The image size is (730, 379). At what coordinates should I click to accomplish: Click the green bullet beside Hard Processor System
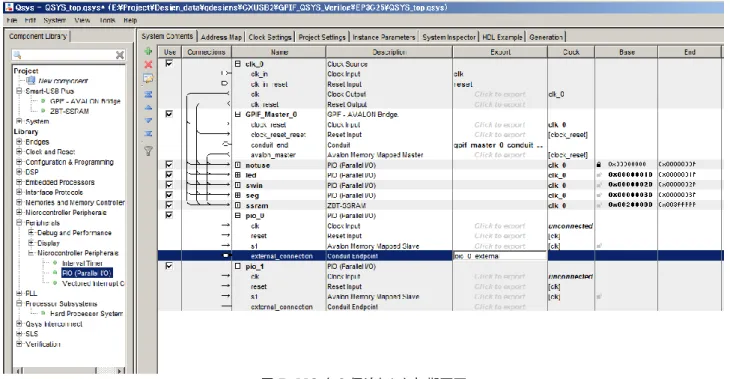click(x=43, y=313)
